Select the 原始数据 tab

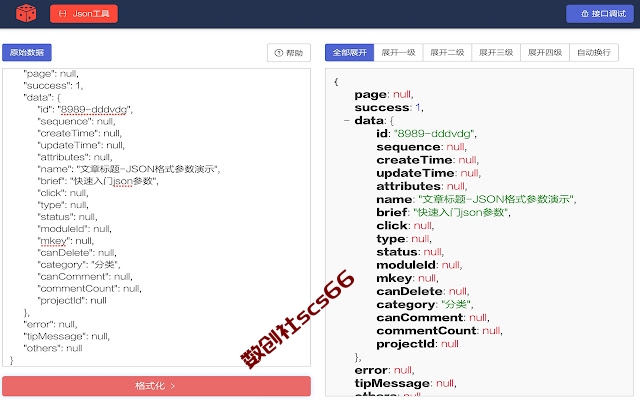[27, 53]
